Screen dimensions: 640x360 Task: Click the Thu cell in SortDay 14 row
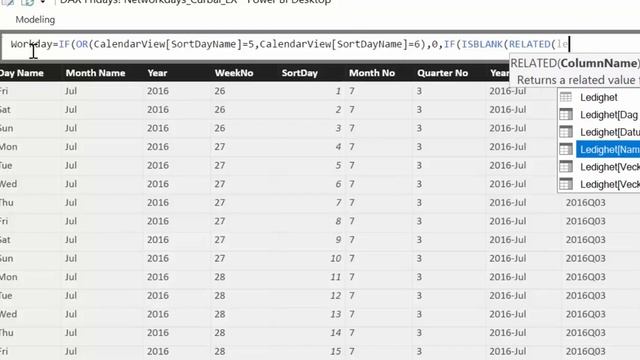[7, 333]
